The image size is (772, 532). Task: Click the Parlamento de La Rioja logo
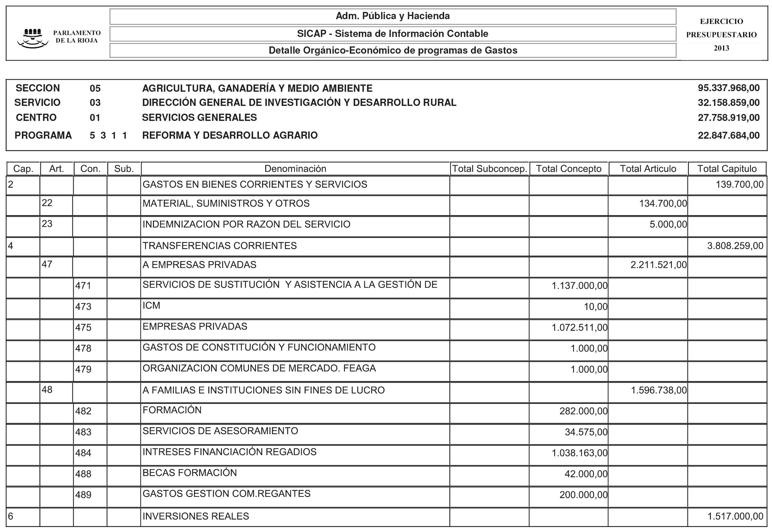(x=58, y=38)
